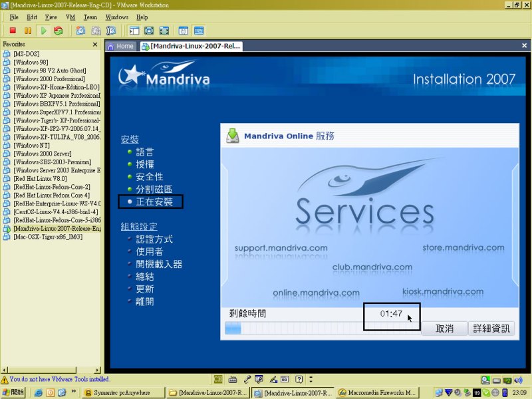Image resolution: width=532 pixels, height=399 pixels.
Task: Select [Windows NT] in Favorites
Action: click(x=31, y=145)
